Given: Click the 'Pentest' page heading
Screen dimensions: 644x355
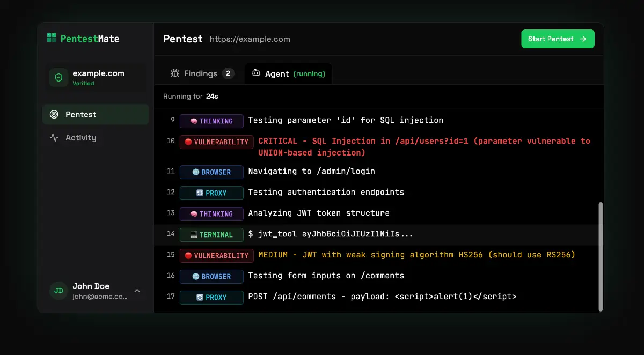Looking at the screenshot, I should pos(183,39).
